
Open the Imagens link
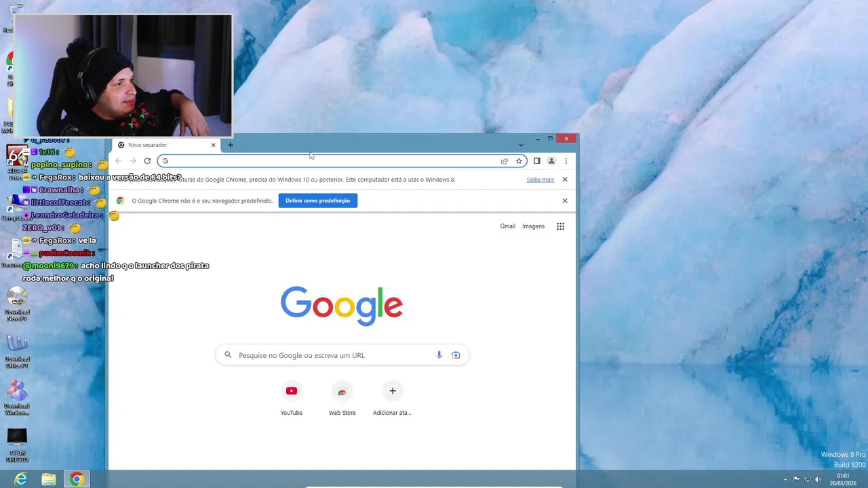click(x=533, y=226)
